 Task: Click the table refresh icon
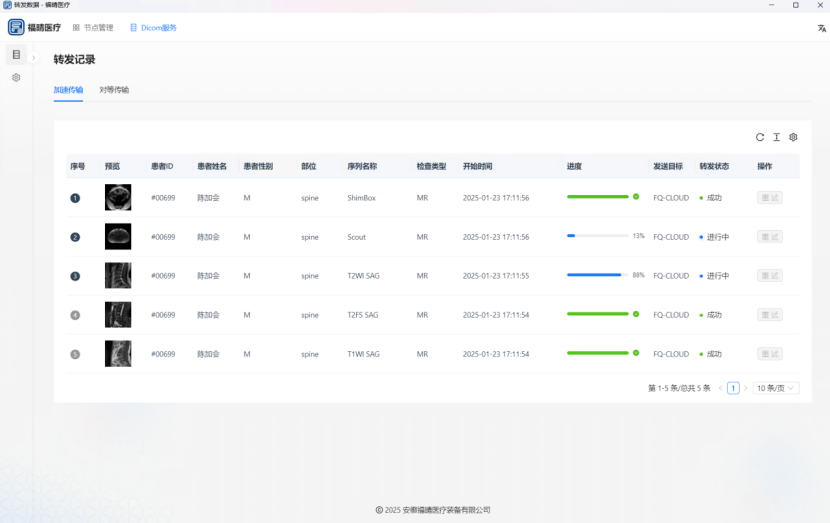[x=760, y=137]
